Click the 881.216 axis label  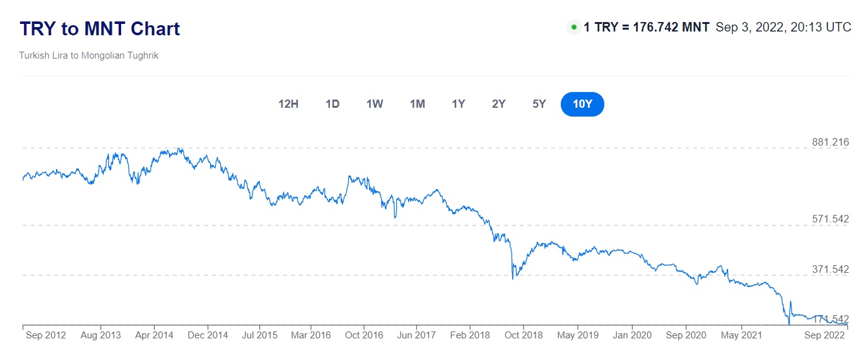click(x=830, y=142)
